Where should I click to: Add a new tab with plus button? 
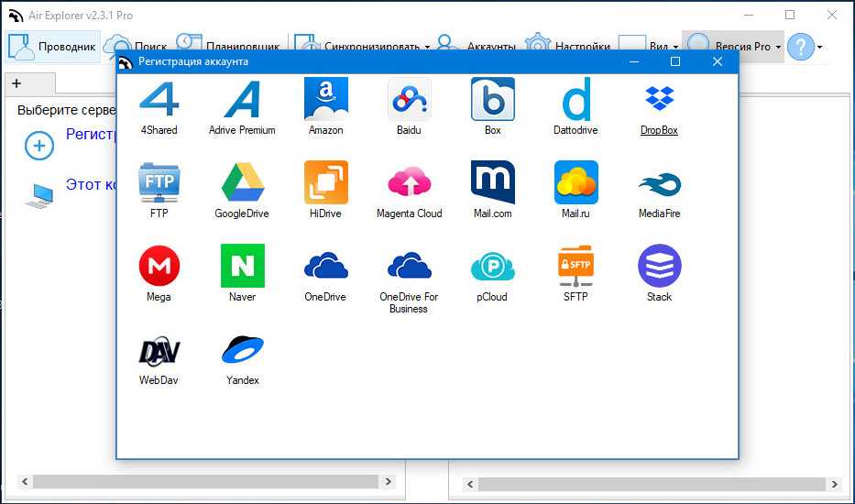(16, 83)
